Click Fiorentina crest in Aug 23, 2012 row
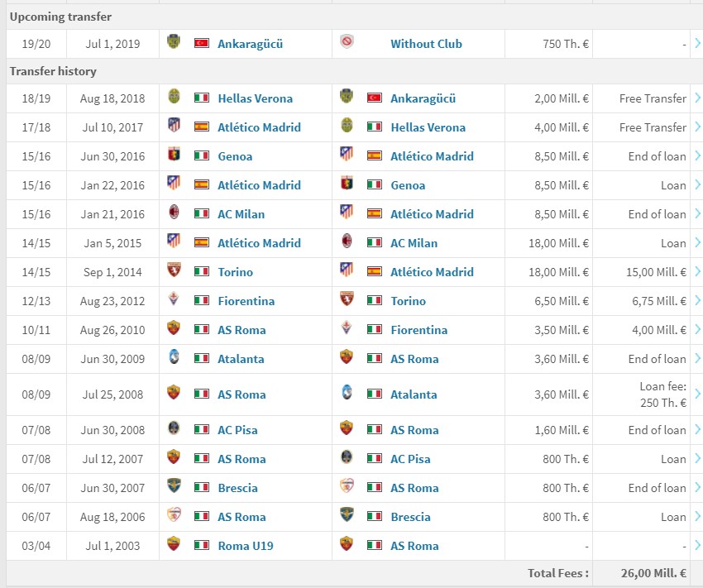 coord(174,299)
